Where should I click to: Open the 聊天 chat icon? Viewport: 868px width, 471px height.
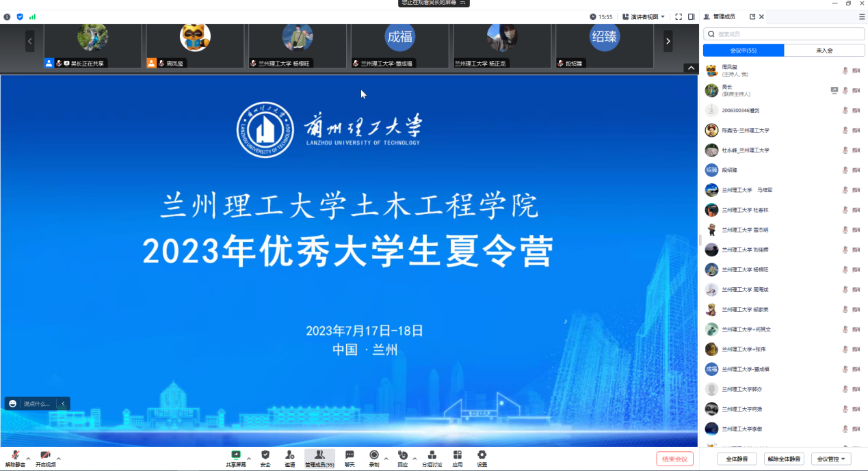350,456
